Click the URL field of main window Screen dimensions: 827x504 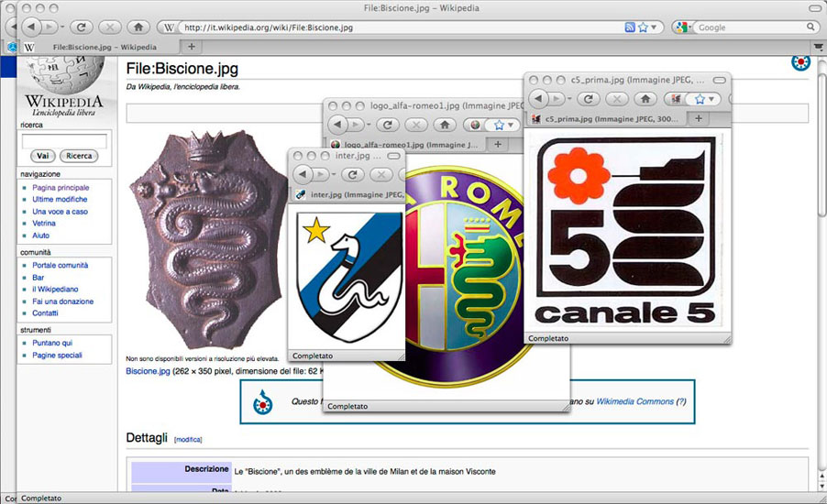click(401, 27)
